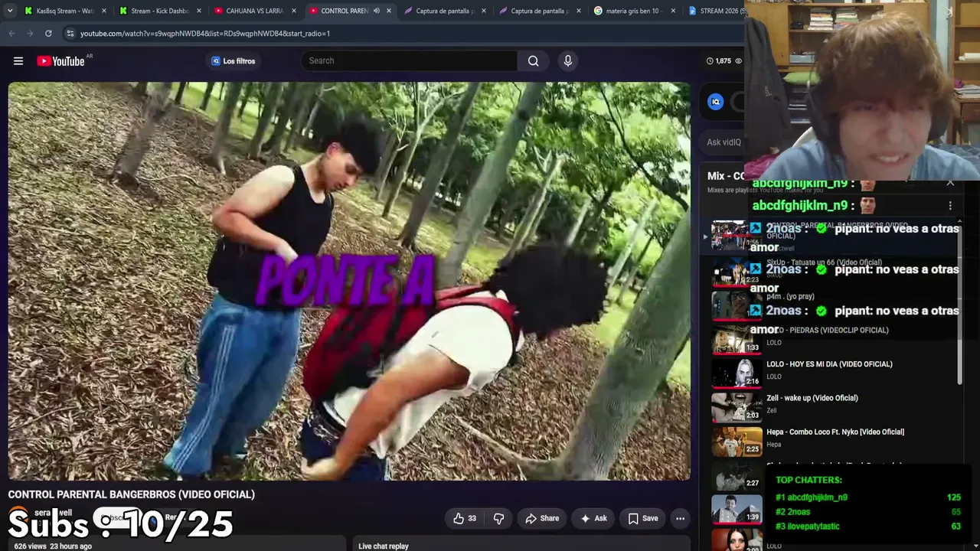The width and height of the screenshot is (980, 551).
Task: Click the 1,875 vidIQ counter
Action: [724, 61]
